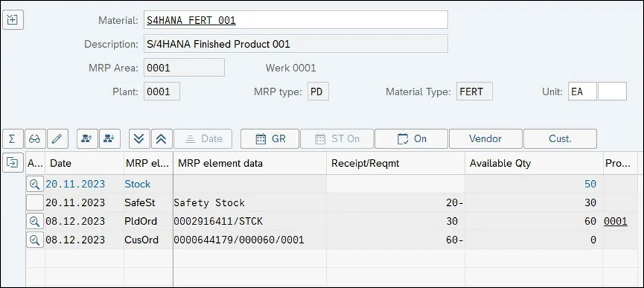Click the magnifier icon on Stock row
The image size is (644, 288).
pyautogui.click(x=35, y=184)
